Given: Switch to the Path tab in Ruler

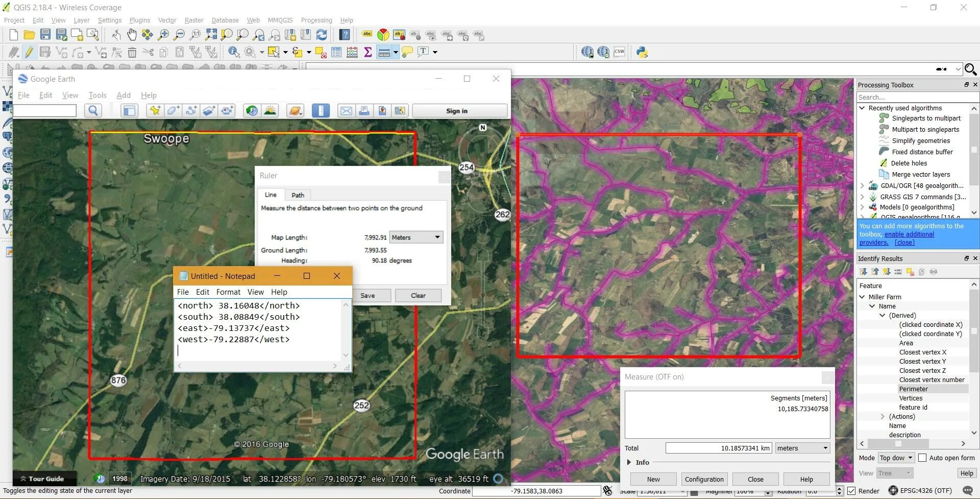Looking at the screenshot, I should point(298,195).
